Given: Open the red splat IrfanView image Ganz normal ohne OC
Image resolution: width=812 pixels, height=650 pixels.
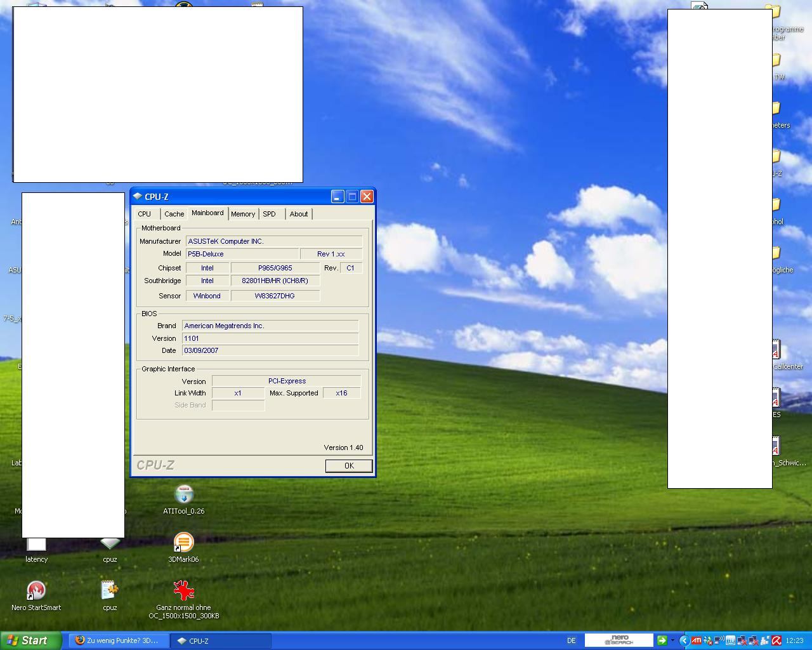Looking at the screenshot, I should tap(184, 599).
